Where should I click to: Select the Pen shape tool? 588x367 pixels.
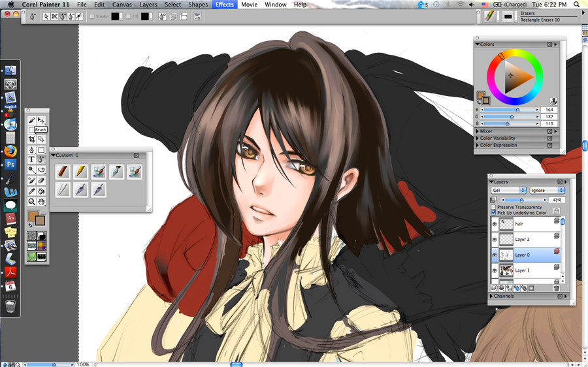[x=31, y=150]
